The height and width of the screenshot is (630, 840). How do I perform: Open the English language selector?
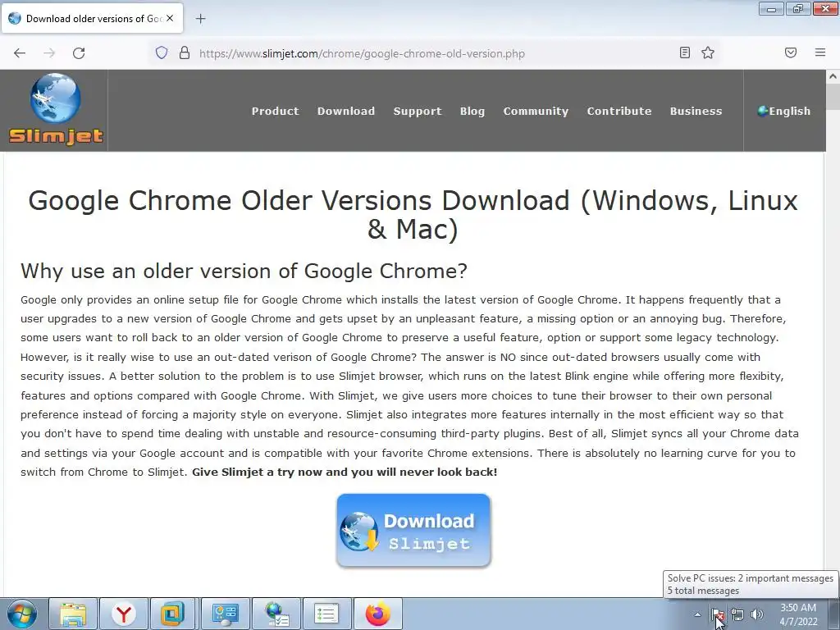click(x=783, y=111)
